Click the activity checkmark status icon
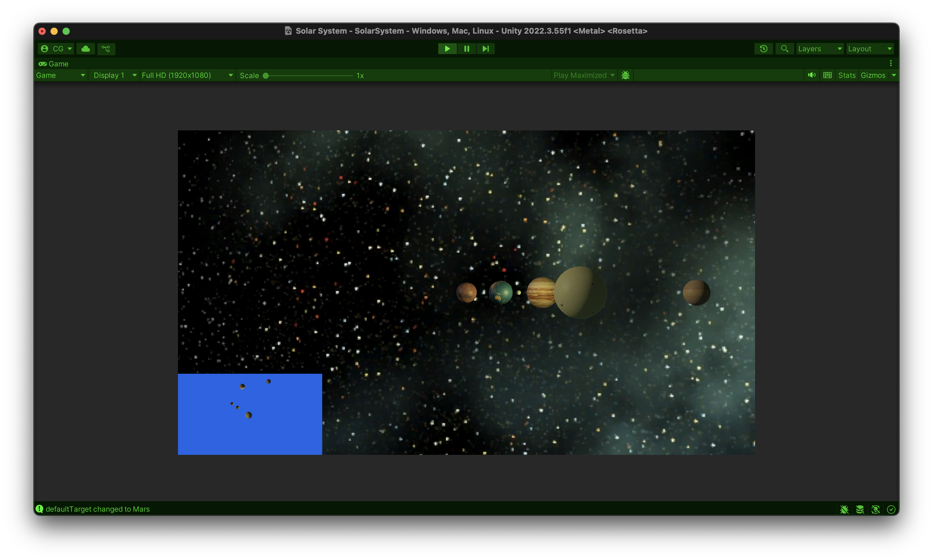The width and height of the screenshot is (933, 560). pos(891,510)
